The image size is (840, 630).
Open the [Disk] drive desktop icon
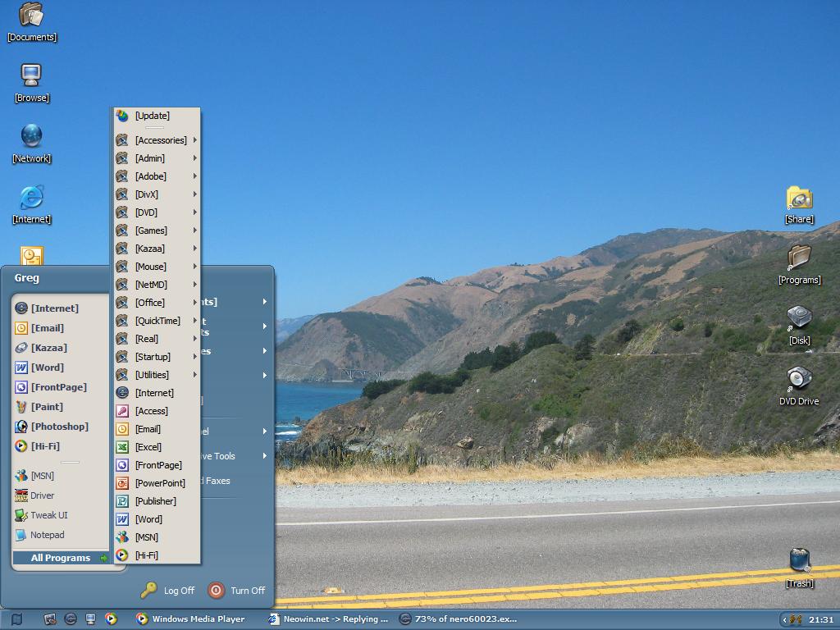[799, 326]
